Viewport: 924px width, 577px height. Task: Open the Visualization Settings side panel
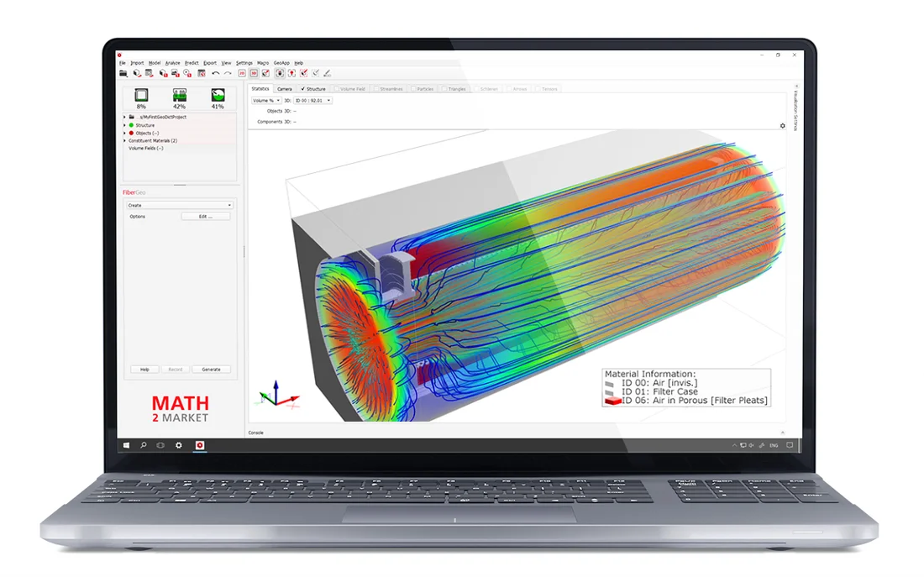[795, 109]
